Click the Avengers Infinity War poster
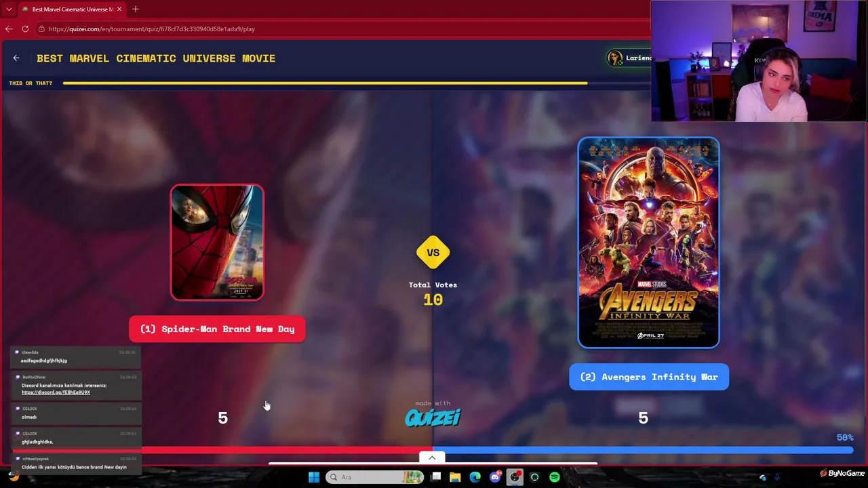 point(649,243)
